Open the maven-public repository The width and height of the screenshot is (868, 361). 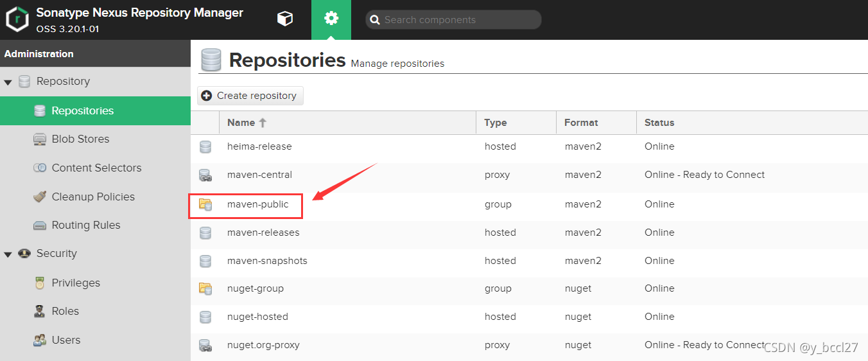(258, 204)
